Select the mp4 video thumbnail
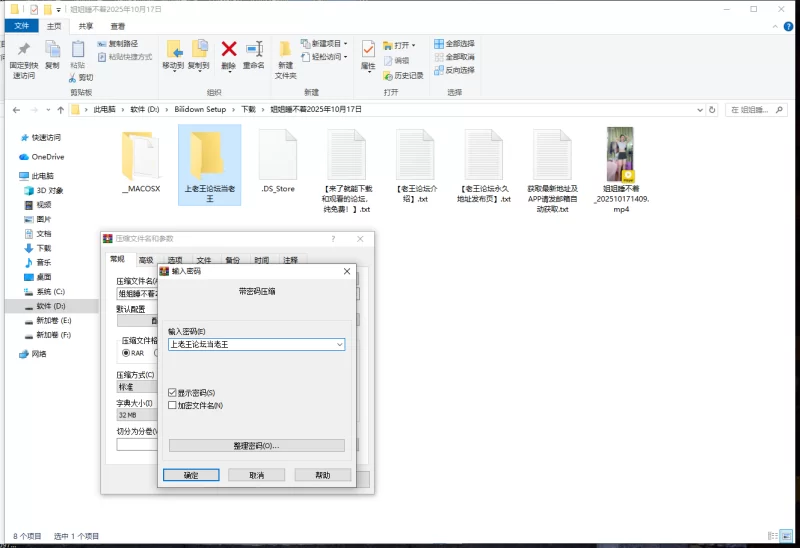 pos(621,155)
